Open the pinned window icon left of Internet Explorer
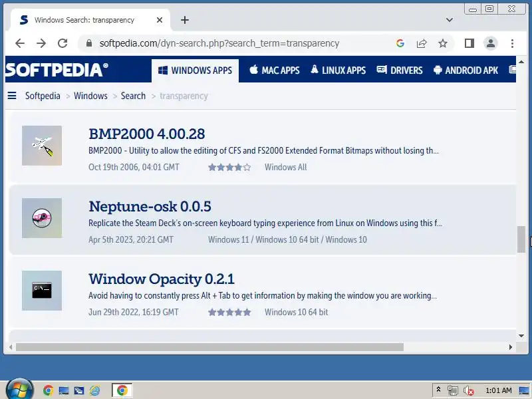 click(x=79, y=391)
